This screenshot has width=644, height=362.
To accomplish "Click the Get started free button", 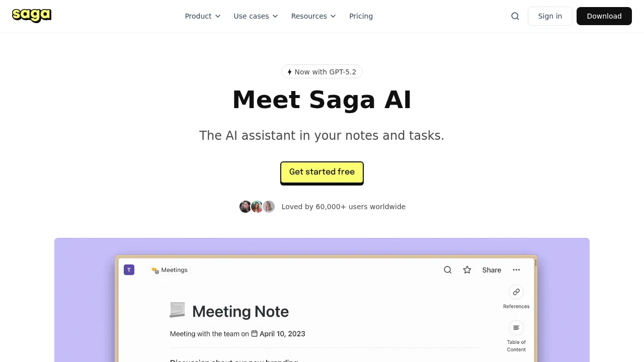I will coord(321,172).
